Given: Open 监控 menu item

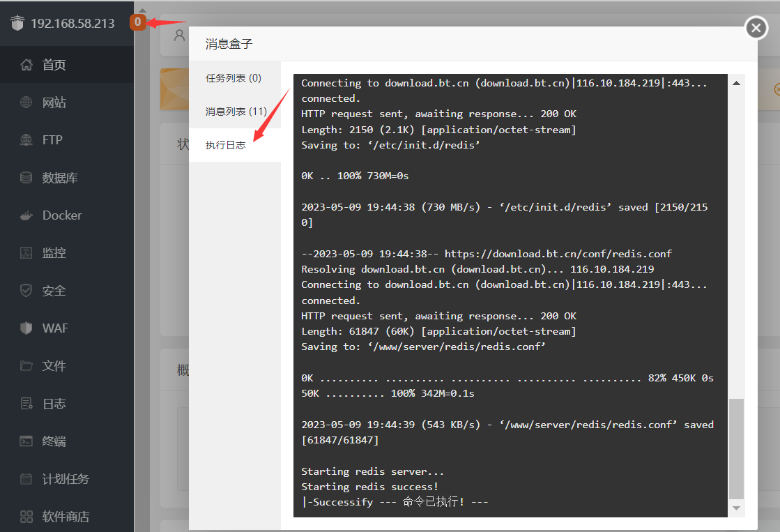Looking at the screenshot, I should tap(67, 253).
